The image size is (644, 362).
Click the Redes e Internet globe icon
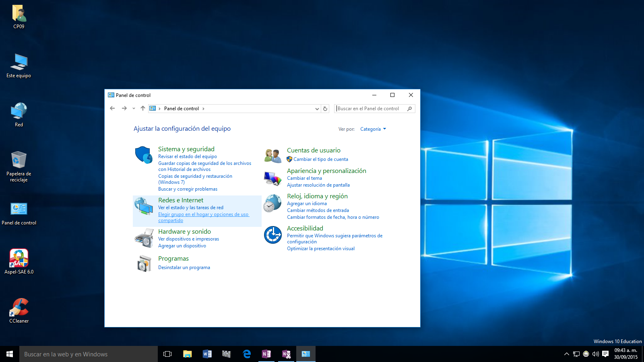pos(144,206)
